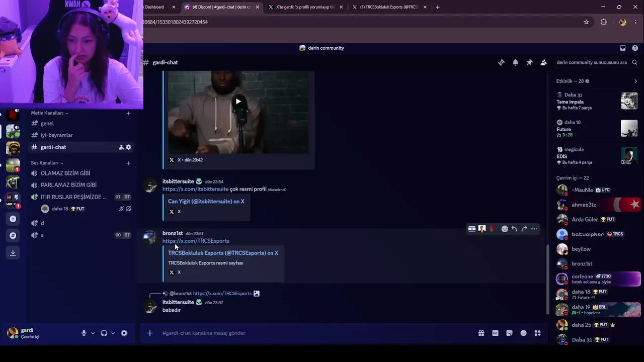Create a new voice channel
644x362 pixels.
tap(128, 163)
